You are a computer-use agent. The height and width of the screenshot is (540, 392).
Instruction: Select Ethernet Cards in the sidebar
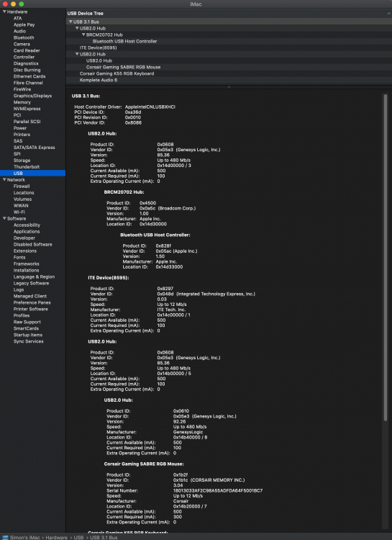coord(29,76)
